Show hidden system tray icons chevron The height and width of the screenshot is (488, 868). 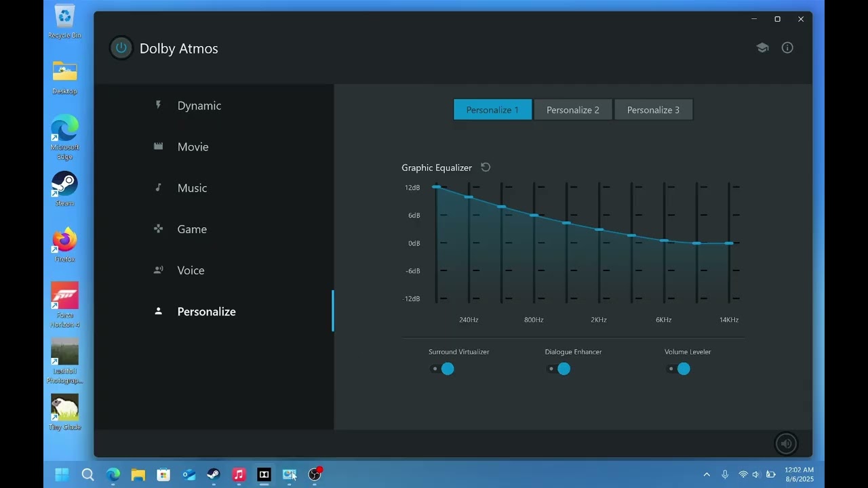coord(707,474)
